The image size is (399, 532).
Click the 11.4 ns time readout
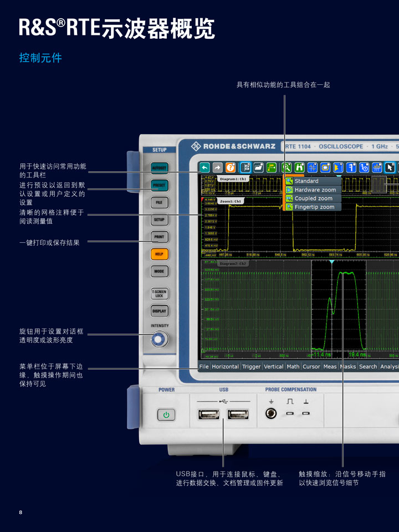[x=321, y=355]
